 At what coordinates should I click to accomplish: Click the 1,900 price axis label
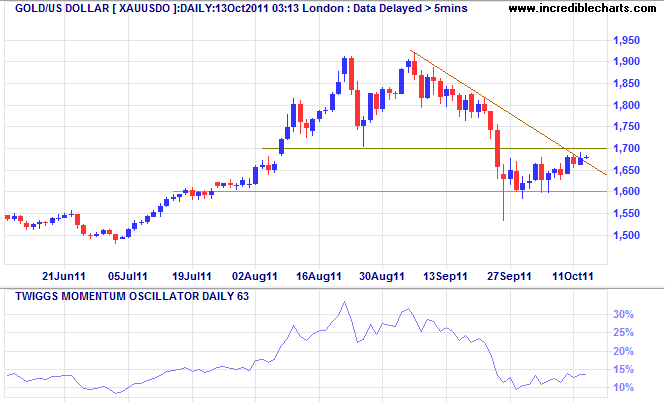coord(626,62)
